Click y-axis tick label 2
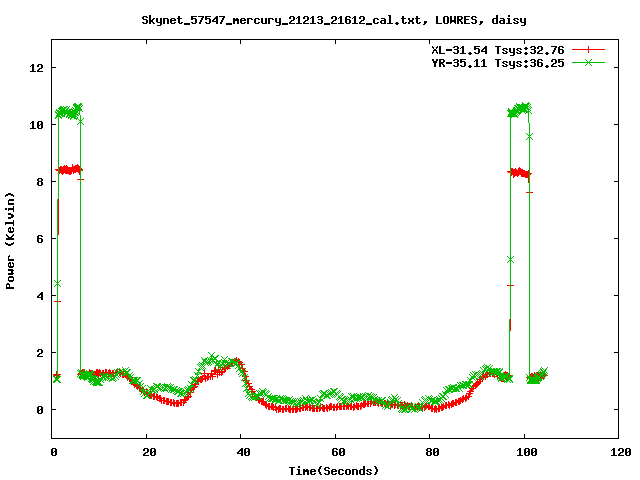 [x=40, y=353]
